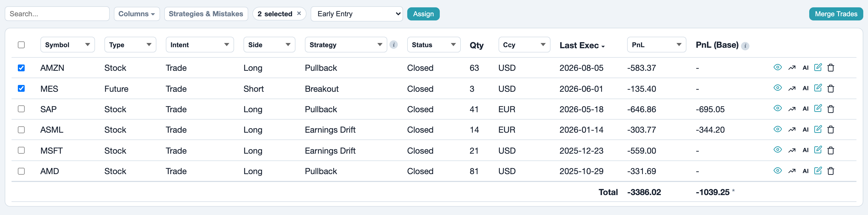Screen dimensions: 868x215
Task: Click PnL (Base) info icon
Action: click(x=745, y=46)
